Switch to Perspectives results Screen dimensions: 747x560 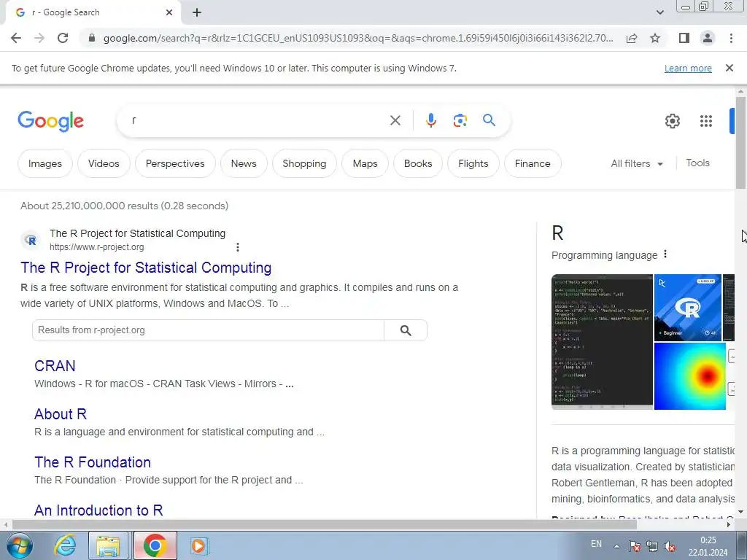(175, 163)
